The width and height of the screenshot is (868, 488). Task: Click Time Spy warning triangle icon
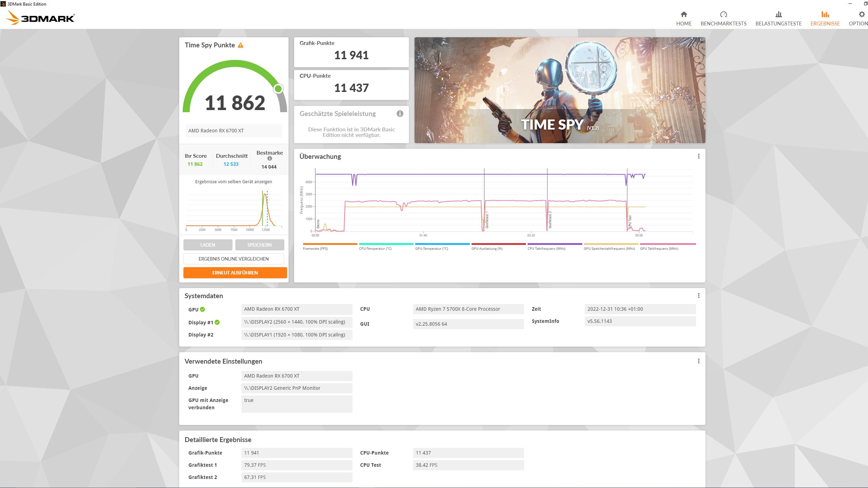point(240,45)
